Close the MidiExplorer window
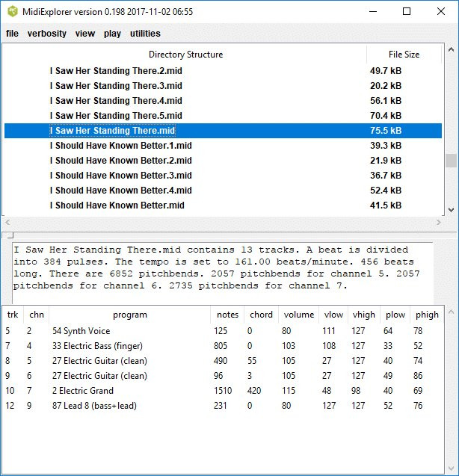This screenshot has height=476, width=459. (441, 11)
